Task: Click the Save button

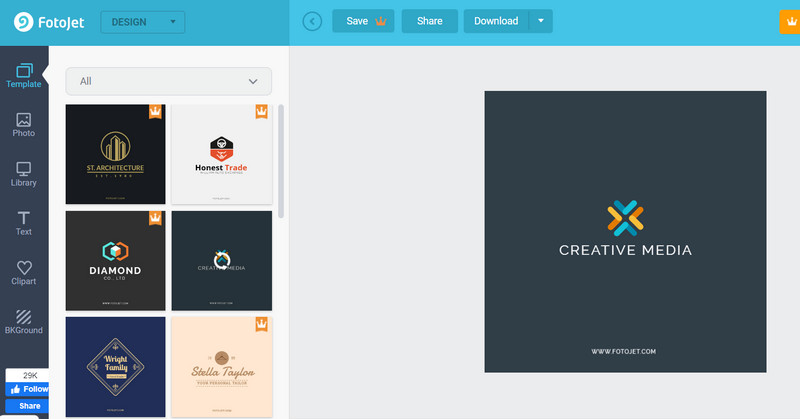Action: (x=363, y=21)
